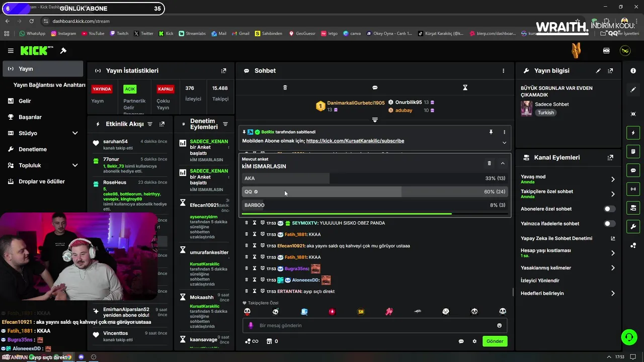Open the emoji picker in message box

tap(499, 325)
